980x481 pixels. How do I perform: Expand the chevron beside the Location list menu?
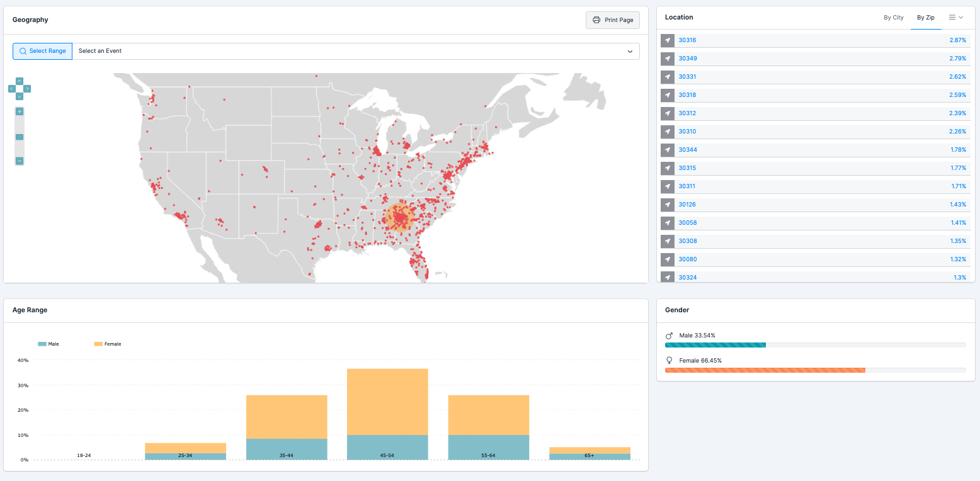click(962, 17)
